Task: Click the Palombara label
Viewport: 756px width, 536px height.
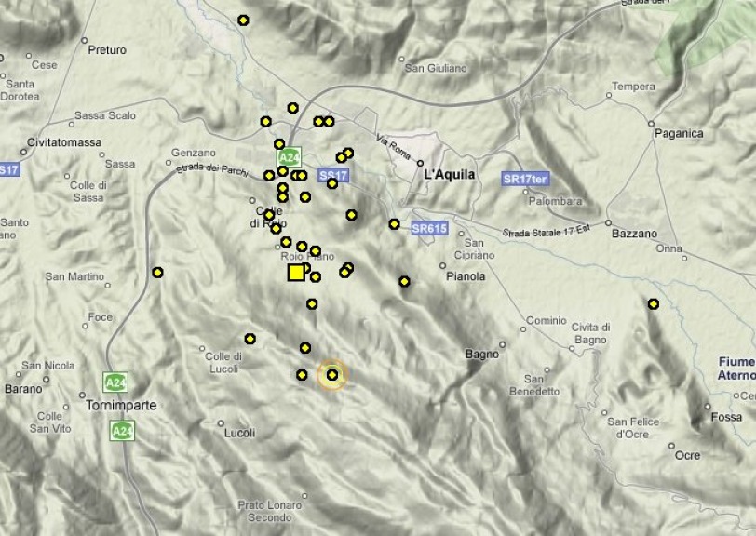Action: tap(556, 201)
